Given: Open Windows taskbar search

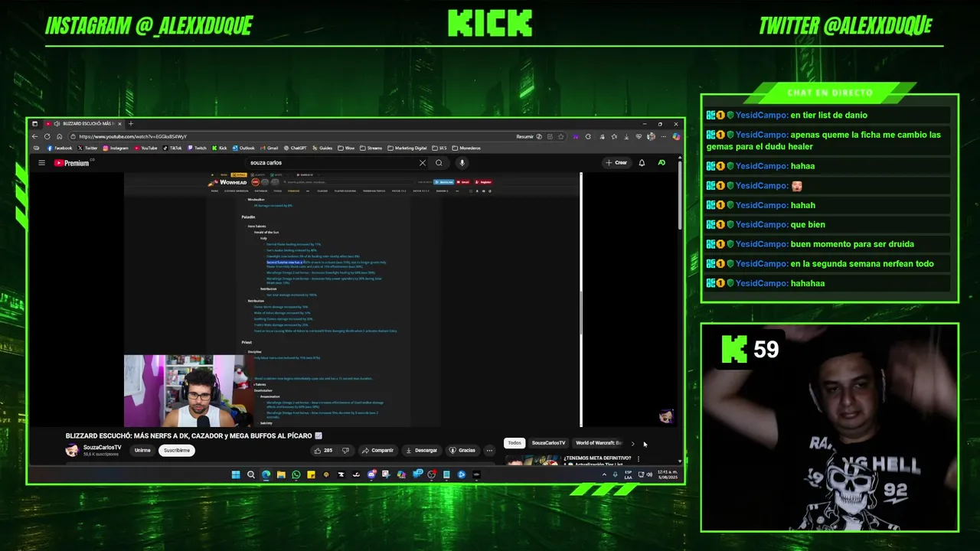Looking at the screenshot, I should click(x=250, y=474).
